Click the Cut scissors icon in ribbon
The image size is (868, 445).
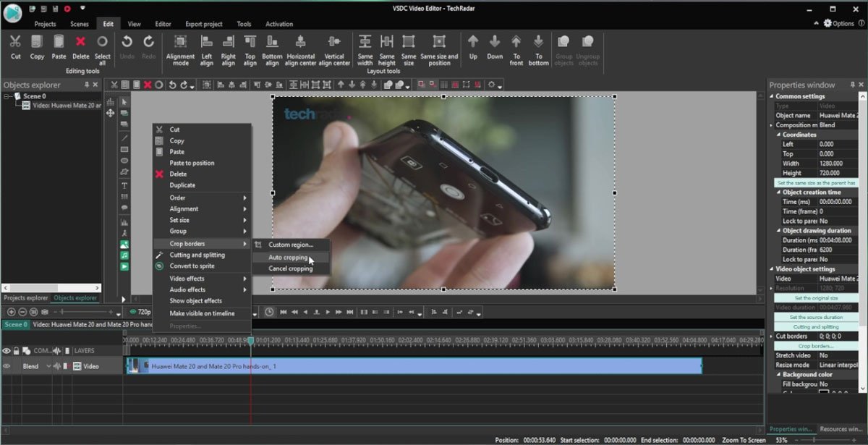(x=16, y=42)
